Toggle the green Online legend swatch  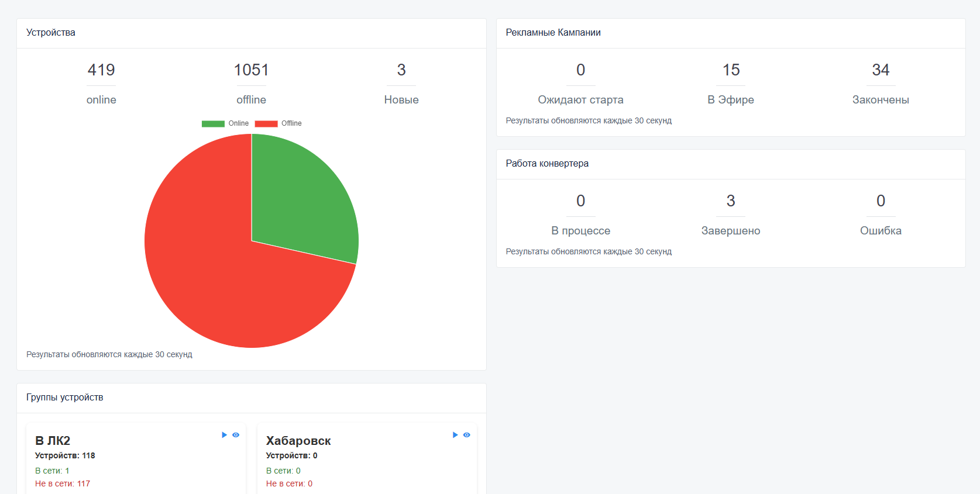pyautogui.click(x=213, y=123)
